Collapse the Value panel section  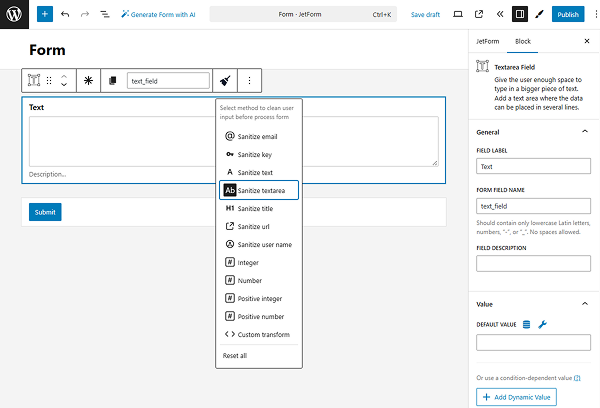[x=585, y=303]
